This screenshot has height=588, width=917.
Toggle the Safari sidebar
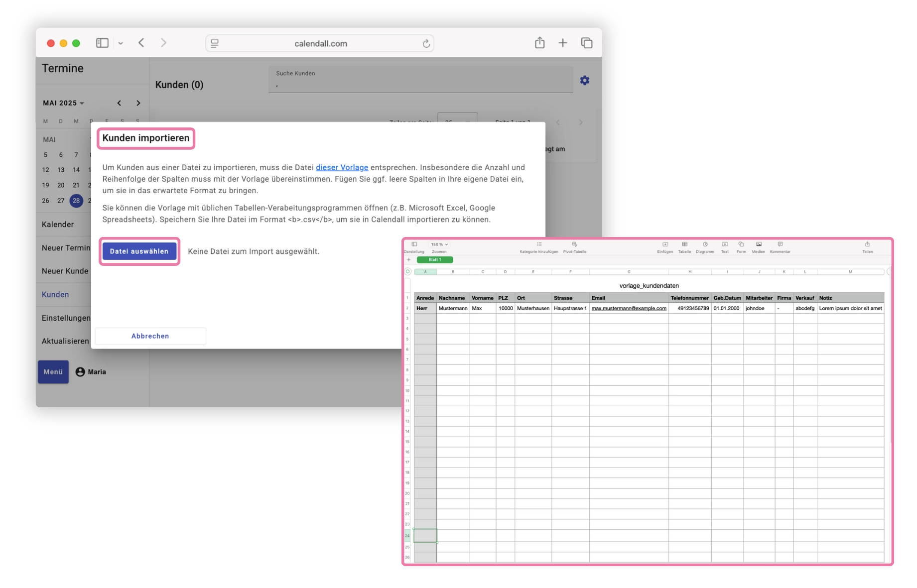pos(102,43)
